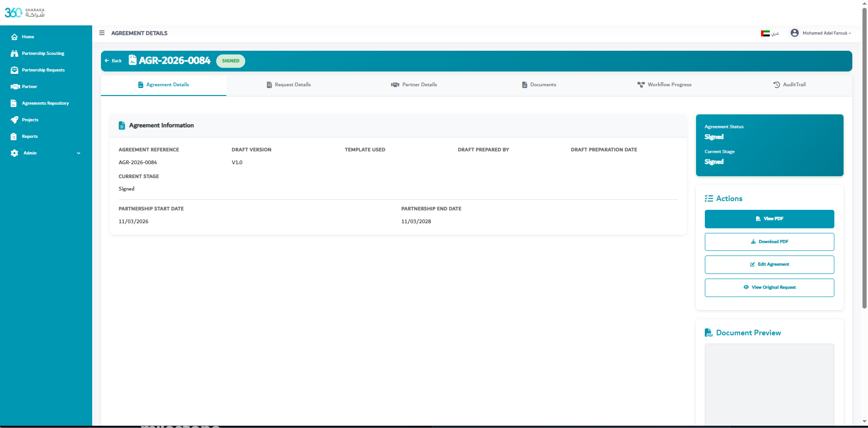
Task: Open the 360 Sharaka logo
Action: [24, 12]
